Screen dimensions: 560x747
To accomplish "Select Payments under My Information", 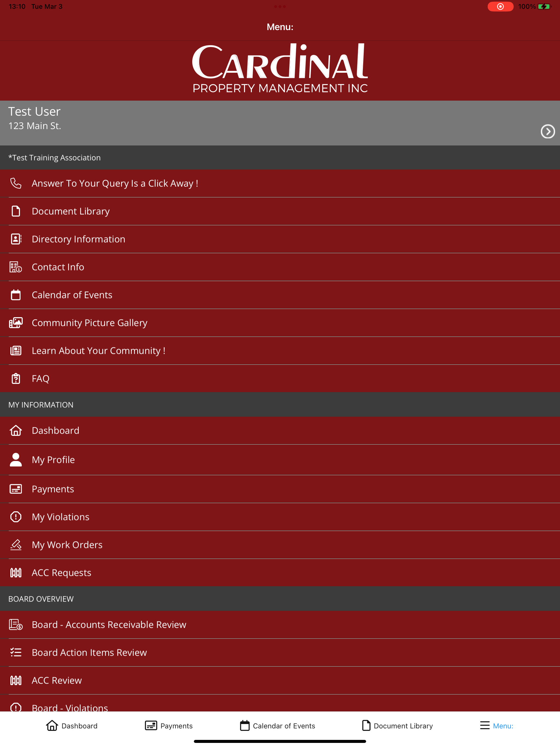I will 280,489.
